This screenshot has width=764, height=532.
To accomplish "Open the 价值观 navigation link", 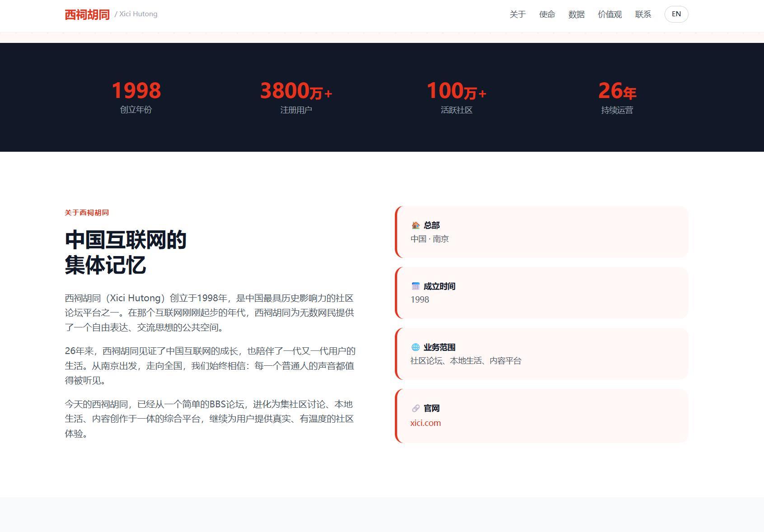I will 610,14.
